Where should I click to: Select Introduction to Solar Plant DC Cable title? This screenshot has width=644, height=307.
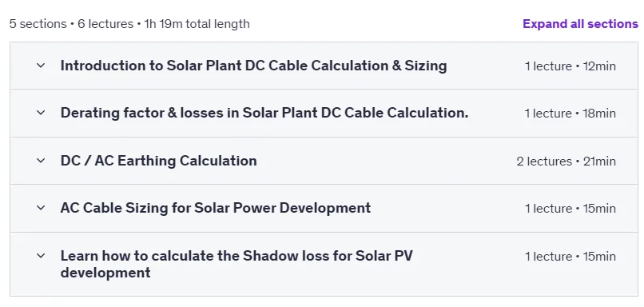[253, 66]
